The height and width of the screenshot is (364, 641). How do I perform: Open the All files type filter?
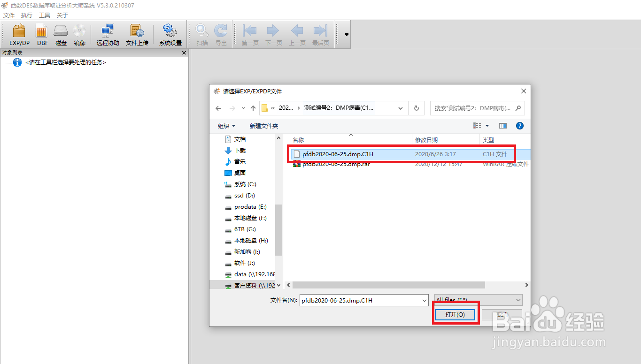point(478,300)
